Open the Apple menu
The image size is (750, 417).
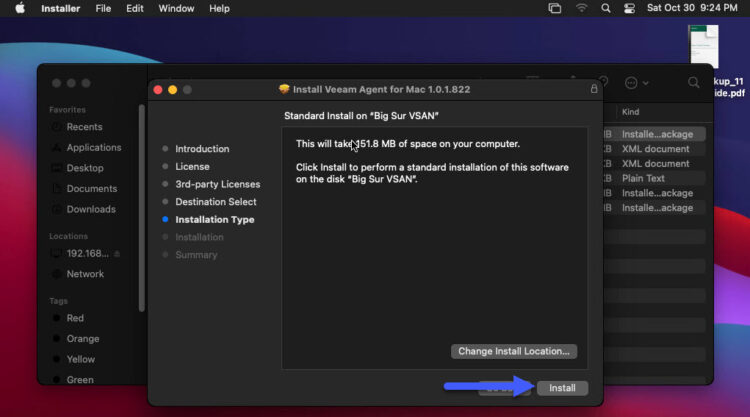coord(20,8)
